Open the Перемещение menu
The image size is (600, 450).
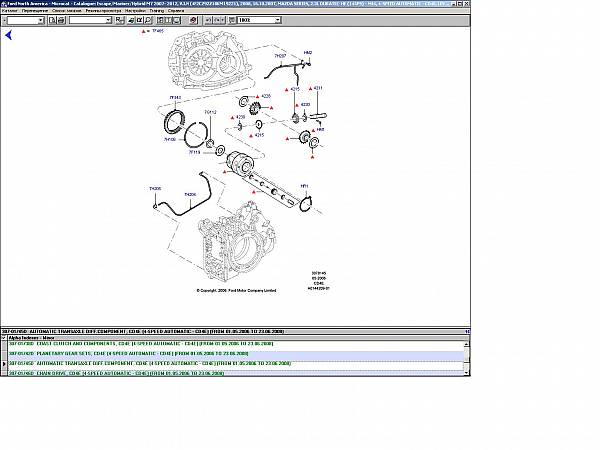(x=35, y=11)
